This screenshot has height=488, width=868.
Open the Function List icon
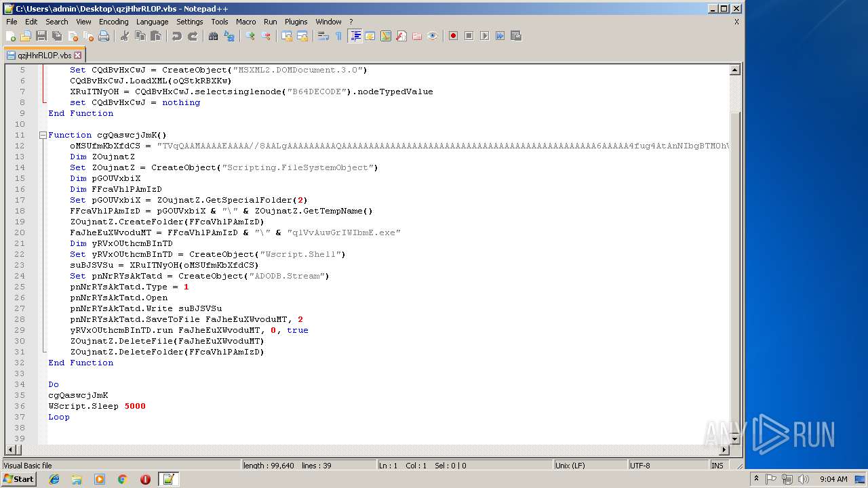401,36
